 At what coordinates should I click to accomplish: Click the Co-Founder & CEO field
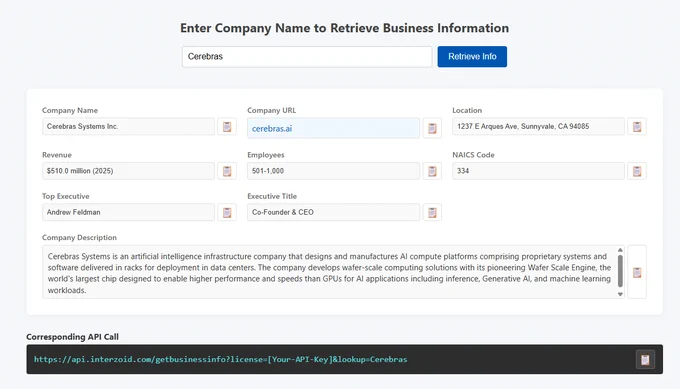333,212
